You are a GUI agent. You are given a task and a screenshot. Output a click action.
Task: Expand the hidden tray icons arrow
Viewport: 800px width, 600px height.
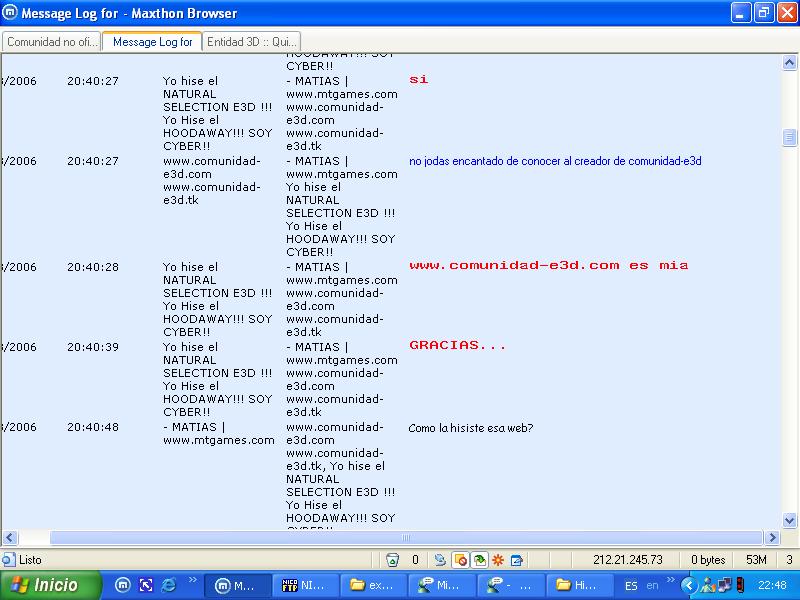pyautogui.click(x=689, y=585)
